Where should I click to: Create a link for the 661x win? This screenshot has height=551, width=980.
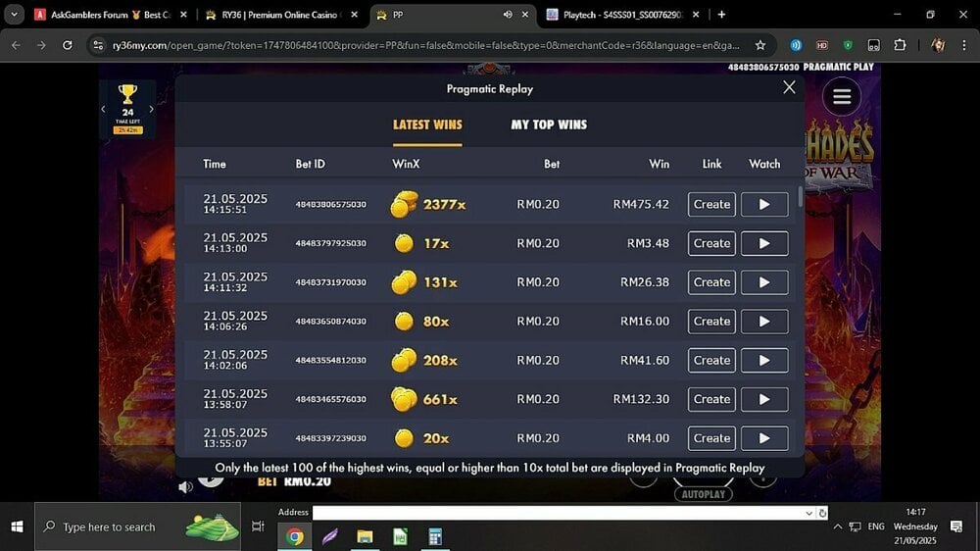point(711,399)
